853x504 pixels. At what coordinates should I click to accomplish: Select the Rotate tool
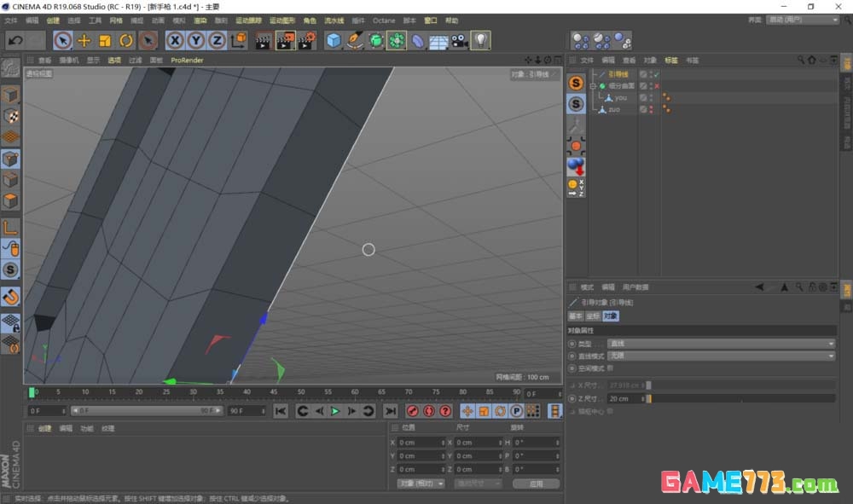124,40
